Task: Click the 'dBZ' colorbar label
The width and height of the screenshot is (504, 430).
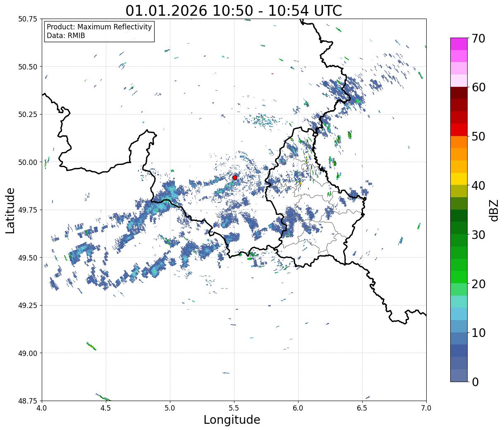Action: [x=494, y=210]
